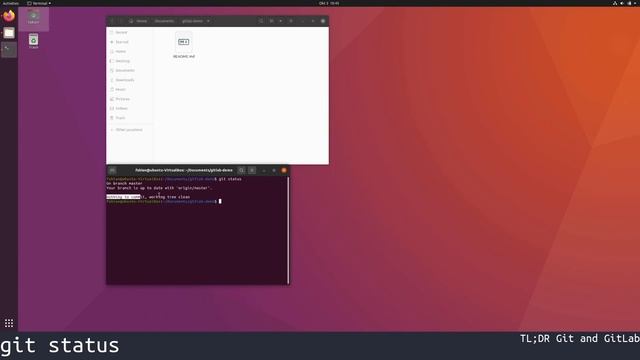Open the Terminal icon in the dock
This screenshot has width=640, height=360.
coord(9,50)
